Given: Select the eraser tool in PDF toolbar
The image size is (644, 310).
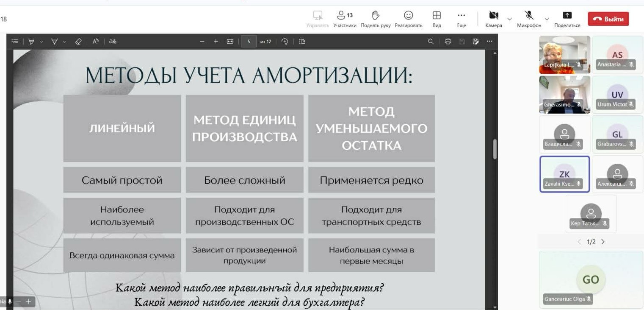Looking at the screenshot, I should pyautogui.click(x=78, y=42).
